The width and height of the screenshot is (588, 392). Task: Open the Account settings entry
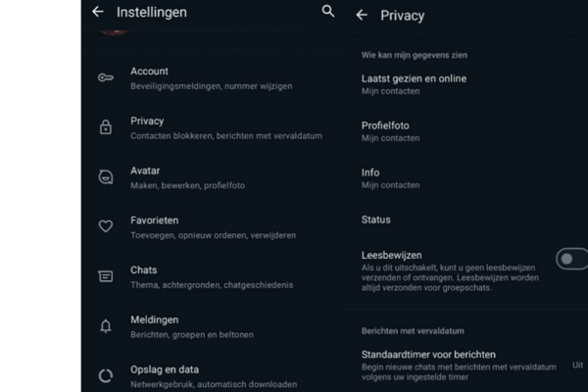211,77
